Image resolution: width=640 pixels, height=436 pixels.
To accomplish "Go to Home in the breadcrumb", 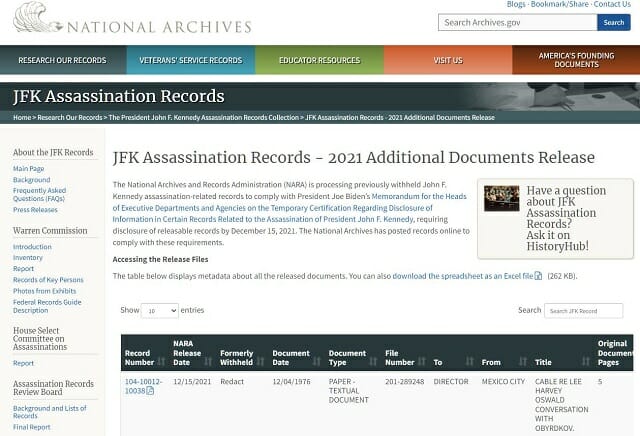I will (22, 118).
